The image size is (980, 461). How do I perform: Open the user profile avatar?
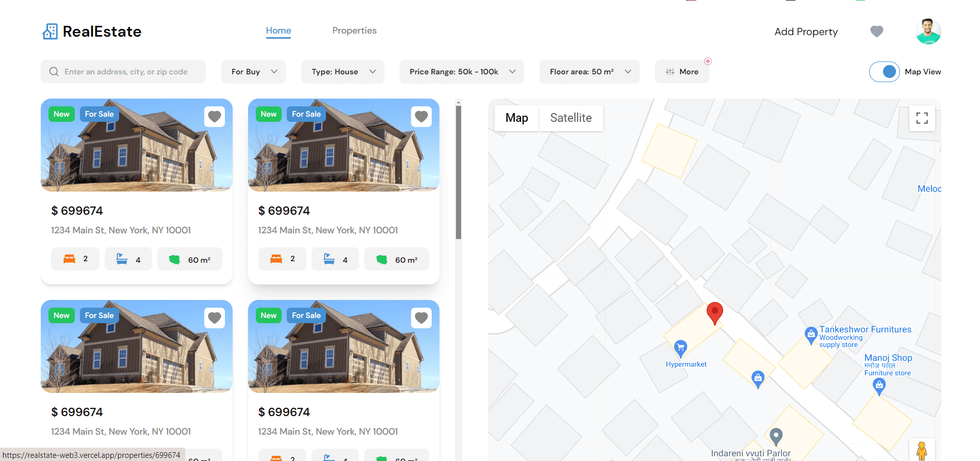coord(928,31)
